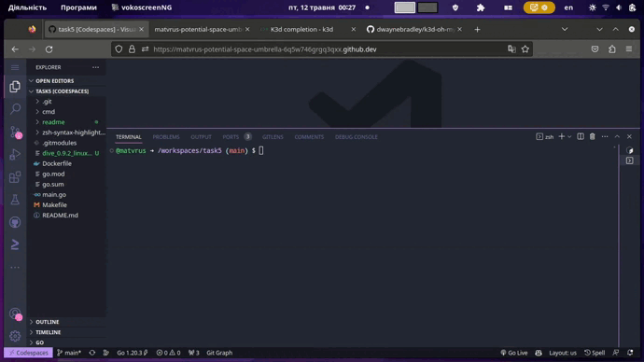Open the Source Control view

15,132
